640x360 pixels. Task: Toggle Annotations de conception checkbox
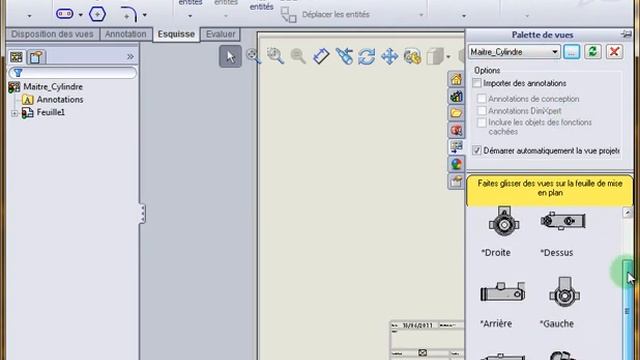point(482,99)
